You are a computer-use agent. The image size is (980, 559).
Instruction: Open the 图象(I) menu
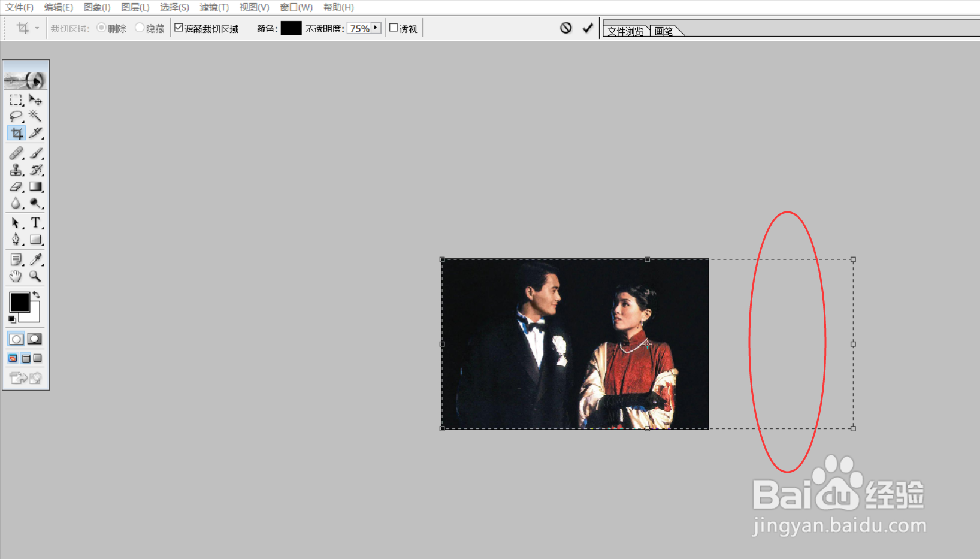(x=97, y=7)
